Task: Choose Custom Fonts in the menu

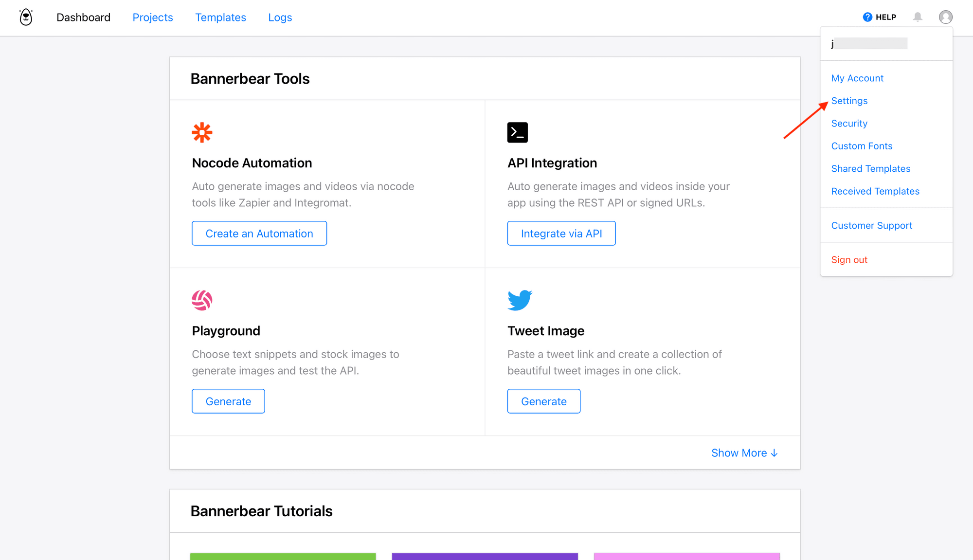Action: (862, 146)
